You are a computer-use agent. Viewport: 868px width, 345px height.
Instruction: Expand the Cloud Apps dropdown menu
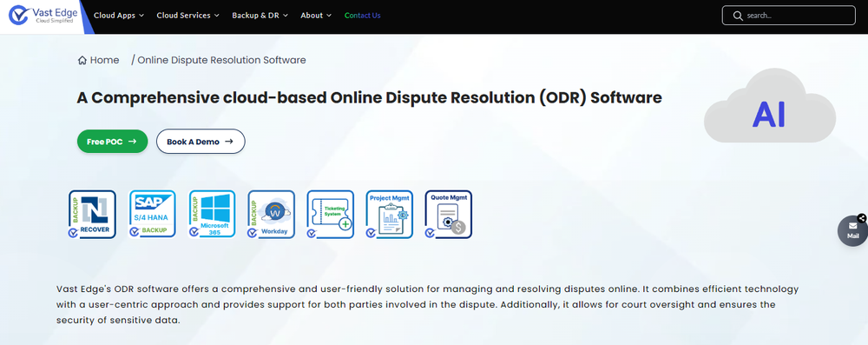click(x=119, y=16)
